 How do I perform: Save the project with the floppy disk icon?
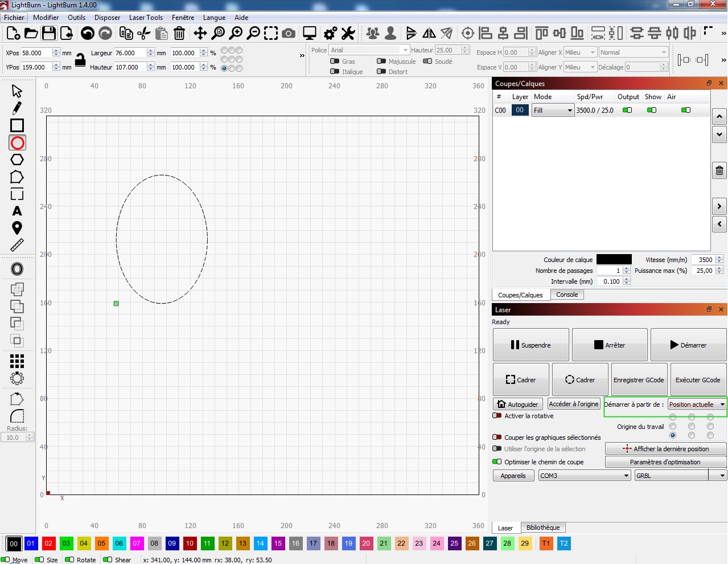[x=49, y=33]
